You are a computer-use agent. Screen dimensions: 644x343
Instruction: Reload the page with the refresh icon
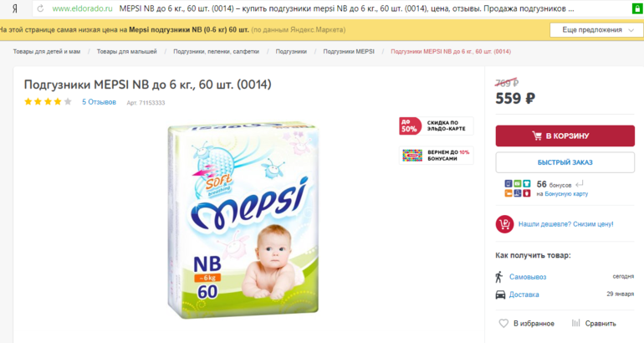click(x=40, y=8)
